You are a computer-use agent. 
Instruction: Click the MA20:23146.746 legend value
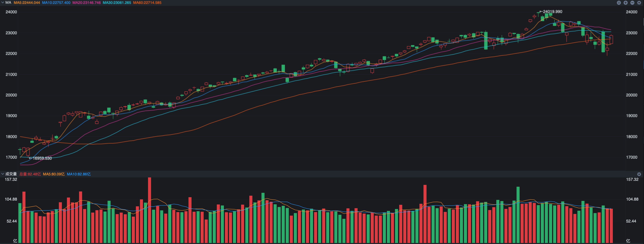pos(86,3)
